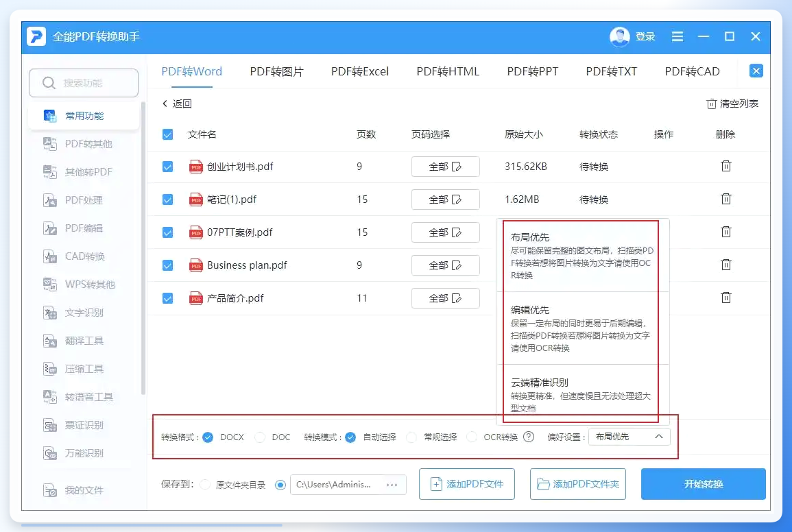Click 清空列表 to clear the list
The image size is (792, 532).
[x=732, y=104]
